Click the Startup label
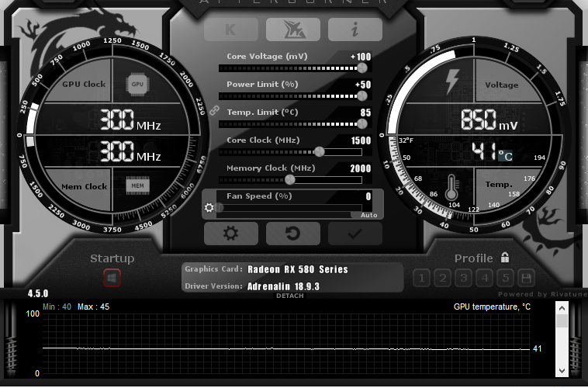The image size is (588, 388). click(x=112, y=258)
